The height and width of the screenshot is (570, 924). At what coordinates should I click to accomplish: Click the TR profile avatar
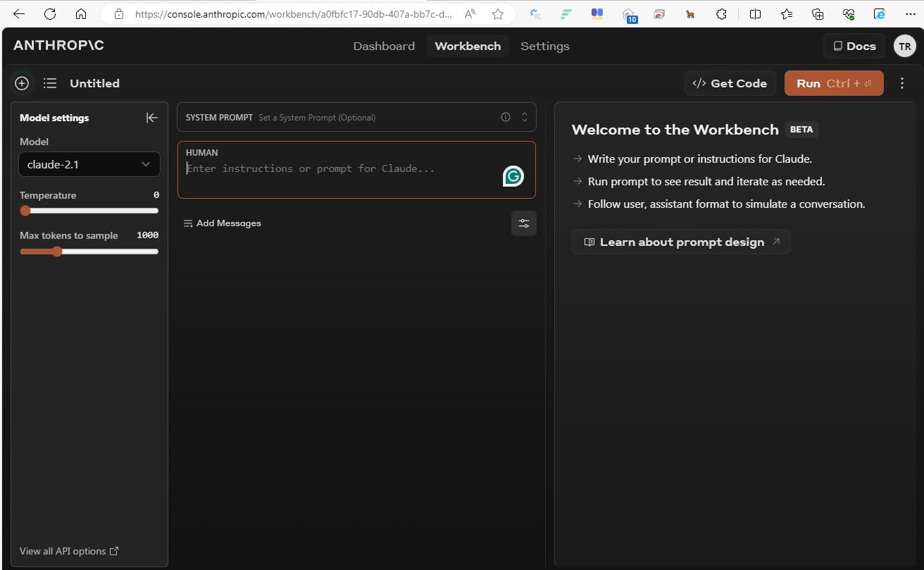click(904, 47)
